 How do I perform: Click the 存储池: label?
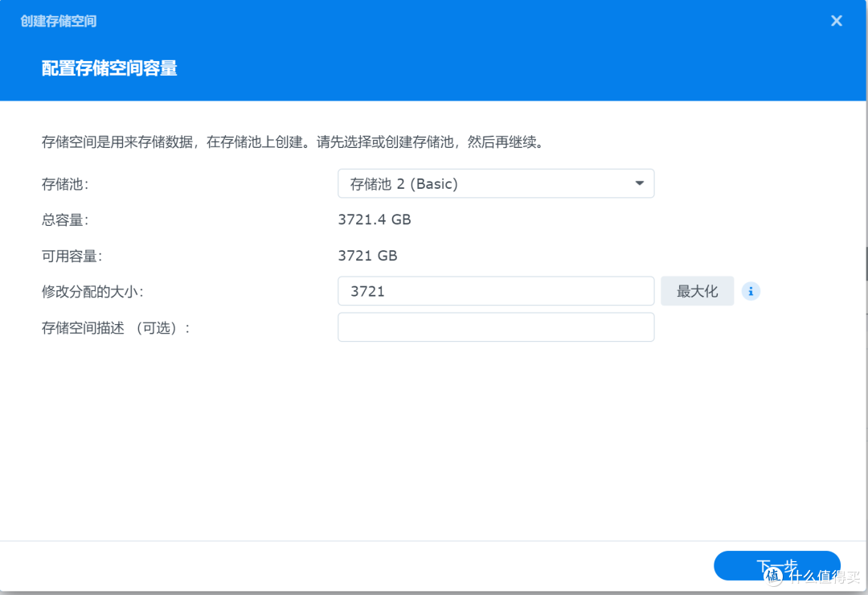[65, 184]
